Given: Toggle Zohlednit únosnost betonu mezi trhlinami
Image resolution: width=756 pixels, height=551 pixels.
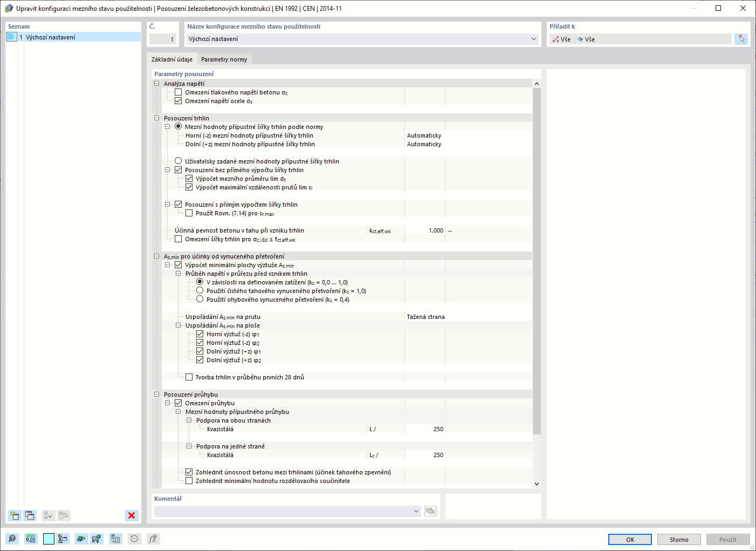Looking at the screenshot, I should [189, 472].
